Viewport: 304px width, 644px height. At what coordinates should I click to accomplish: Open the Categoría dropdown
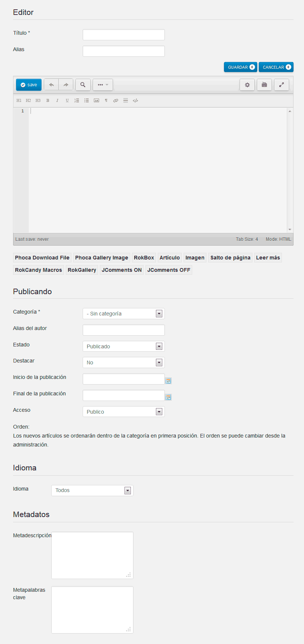coord(123,314)
